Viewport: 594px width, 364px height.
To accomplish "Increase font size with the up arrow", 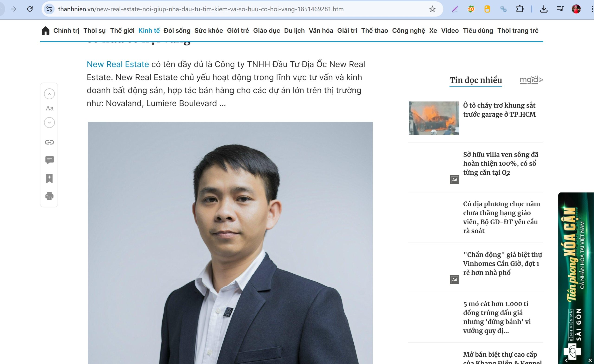I will [x=49, y=94].
